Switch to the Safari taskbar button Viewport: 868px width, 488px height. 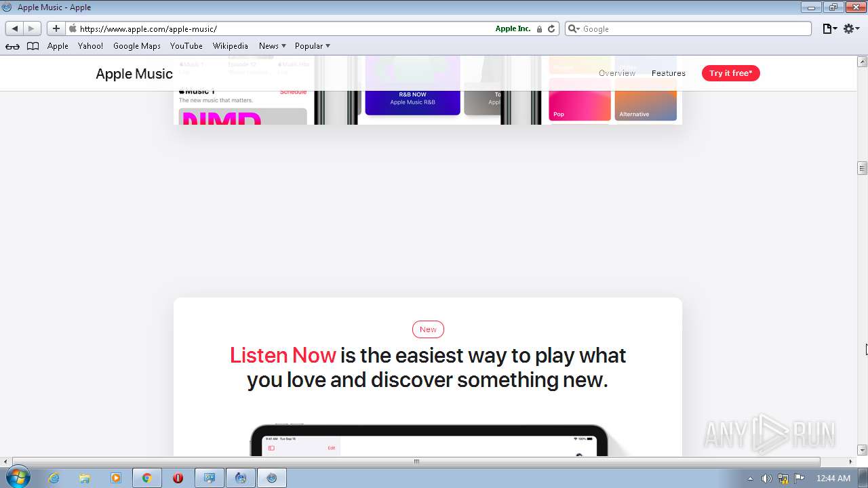tap(272, 478)
